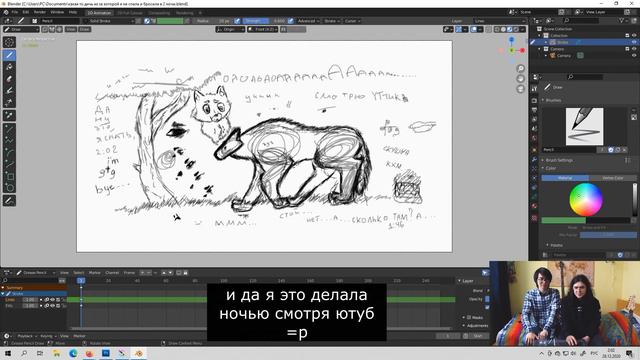Open dope sheet Channel menu
The image size is (640, 360).
pos(112,273)
